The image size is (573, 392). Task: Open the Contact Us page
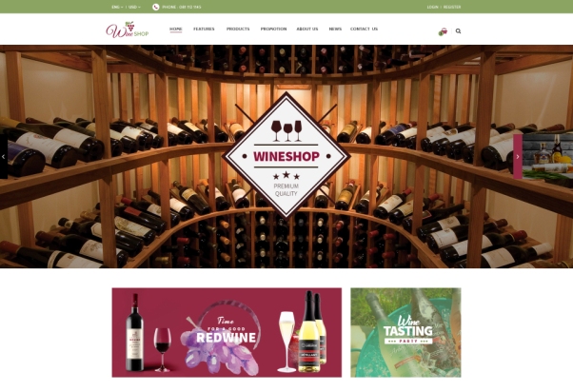(364, 29)
